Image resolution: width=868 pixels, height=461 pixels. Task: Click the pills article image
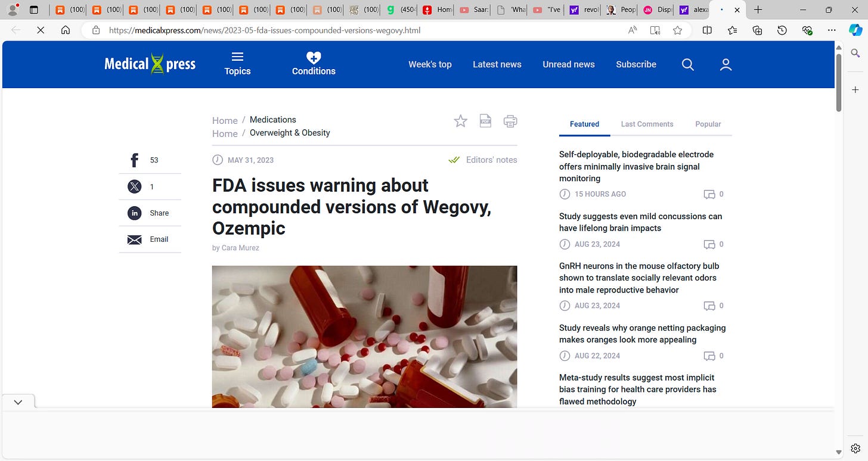pos(364,337)
